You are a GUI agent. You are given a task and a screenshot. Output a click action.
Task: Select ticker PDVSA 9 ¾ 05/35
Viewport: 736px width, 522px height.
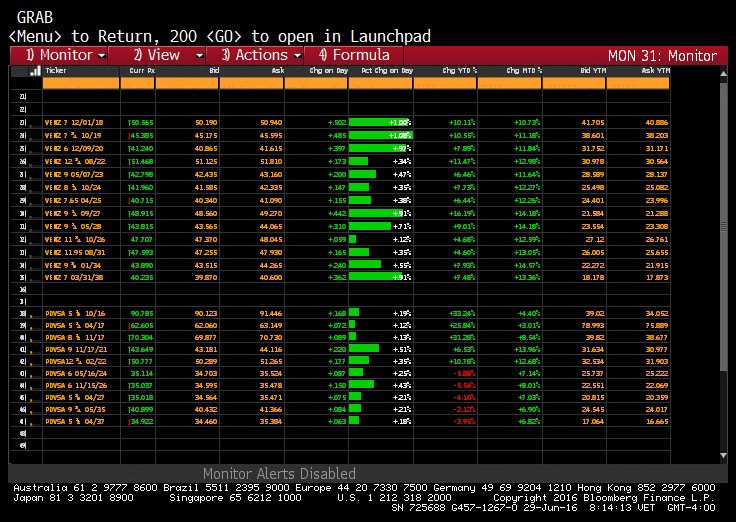click(x=75, y=410)
